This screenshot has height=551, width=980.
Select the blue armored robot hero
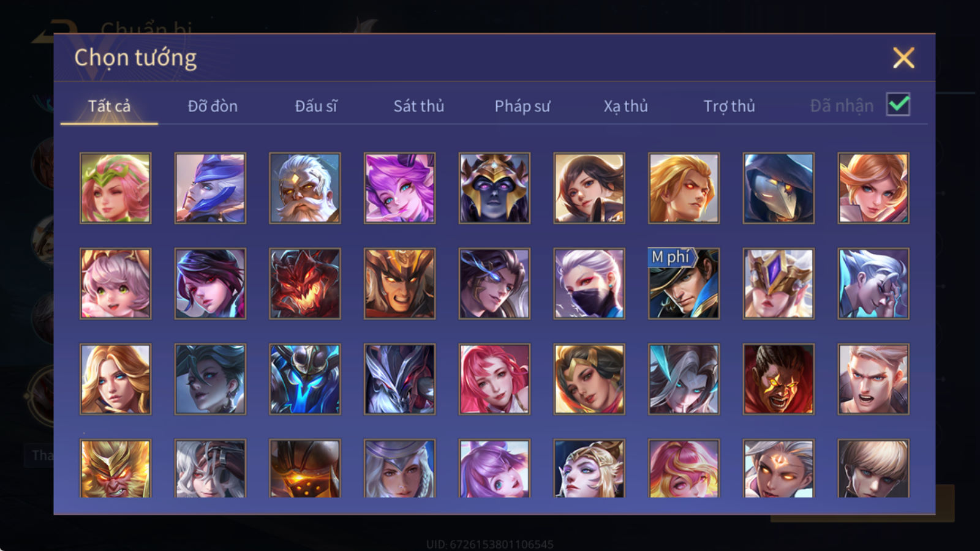pyautogui.click(x=305, y=379)
